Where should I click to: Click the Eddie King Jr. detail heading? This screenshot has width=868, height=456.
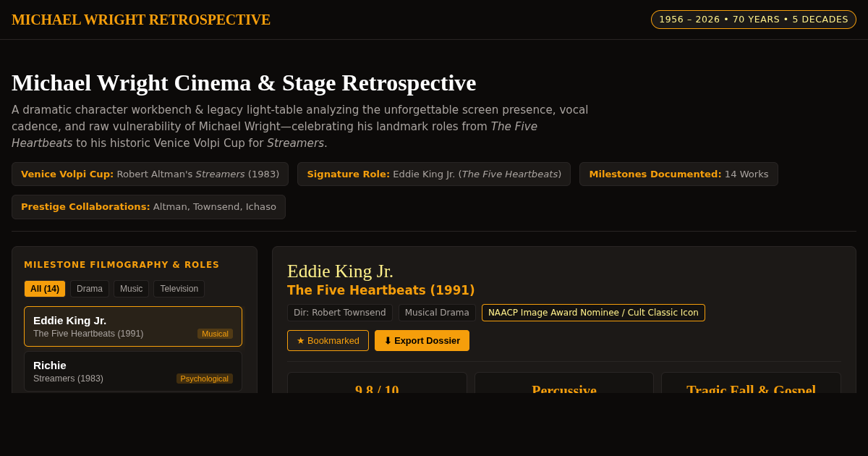point(340,271)
